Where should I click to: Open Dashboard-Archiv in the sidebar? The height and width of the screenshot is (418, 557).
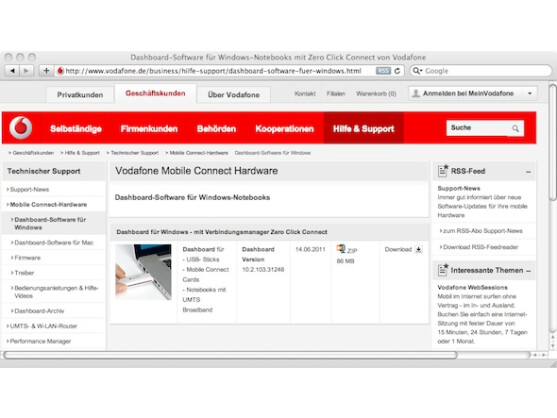pos(39,311)
